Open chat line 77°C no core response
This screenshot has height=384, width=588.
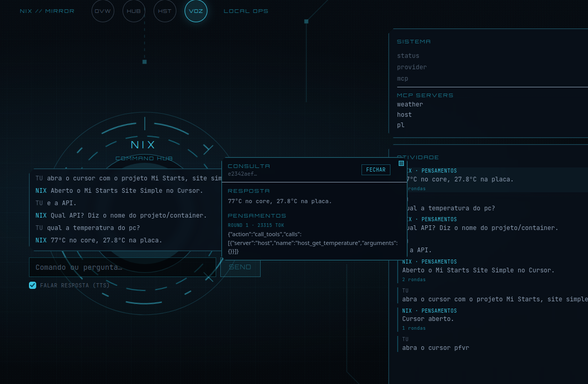tap(99, 240)
